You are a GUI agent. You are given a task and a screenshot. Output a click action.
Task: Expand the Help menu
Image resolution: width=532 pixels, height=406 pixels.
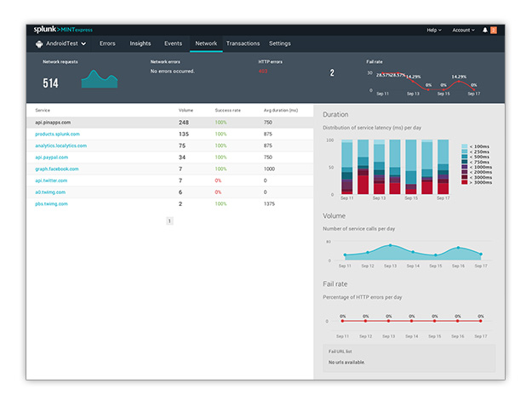tap(434, 30)
